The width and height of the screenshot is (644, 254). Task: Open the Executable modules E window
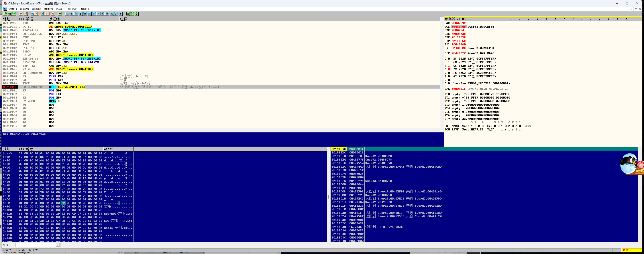pyautogui.click(x=72, y=14)
